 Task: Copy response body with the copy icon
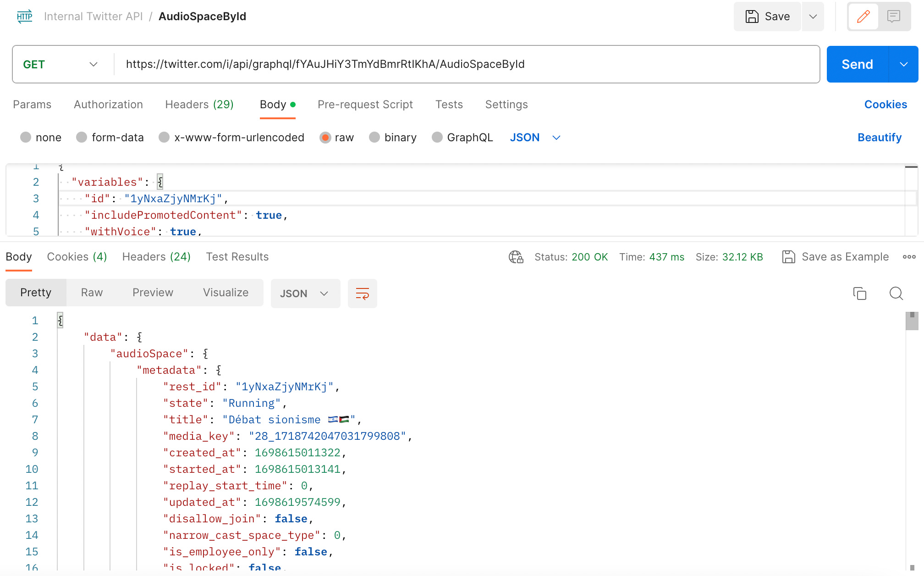[859, 294]
